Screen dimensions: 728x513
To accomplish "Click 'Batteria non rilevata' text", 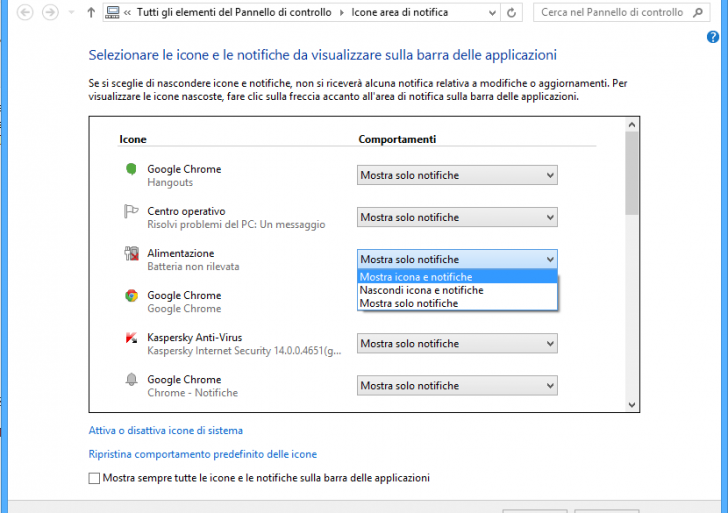I will [193, 266].
